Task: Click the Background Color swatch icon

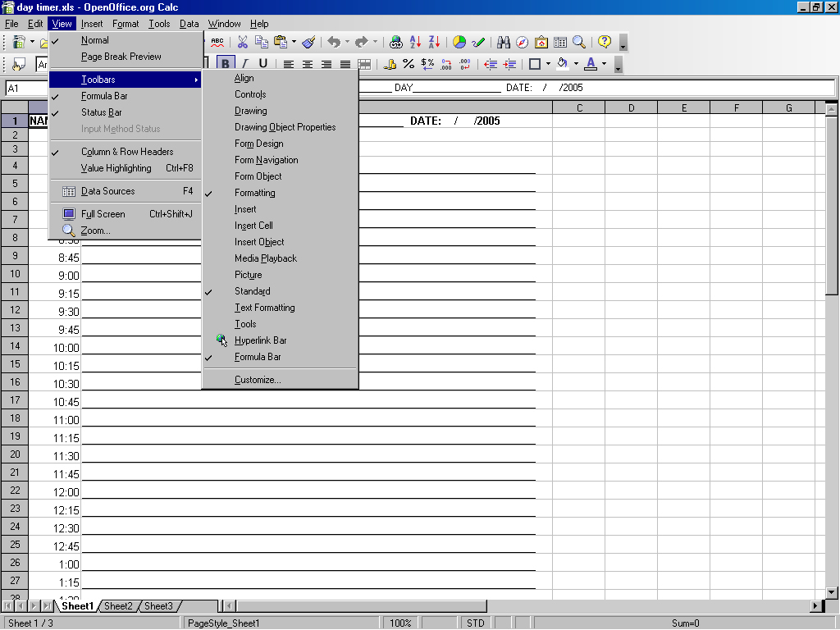Action: click(562, 64)
